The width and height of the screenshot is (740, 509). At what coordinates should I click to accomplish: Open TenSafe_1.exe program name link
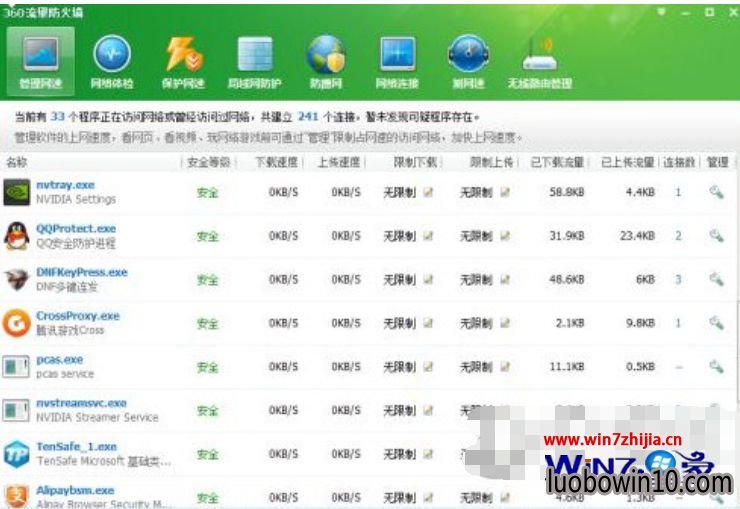click(x=76, y=447)
